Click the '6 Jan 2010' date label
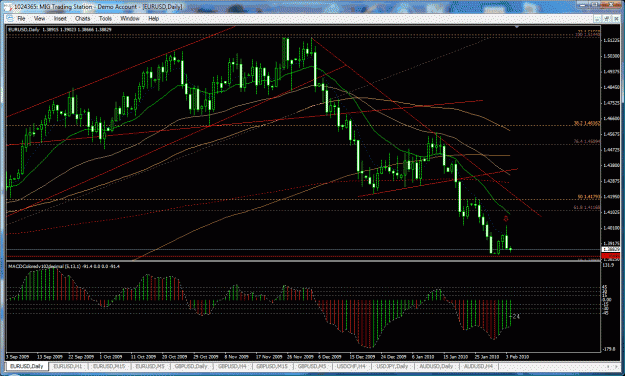The width and height of the screenshot is (625, 376). click(423, 356)
